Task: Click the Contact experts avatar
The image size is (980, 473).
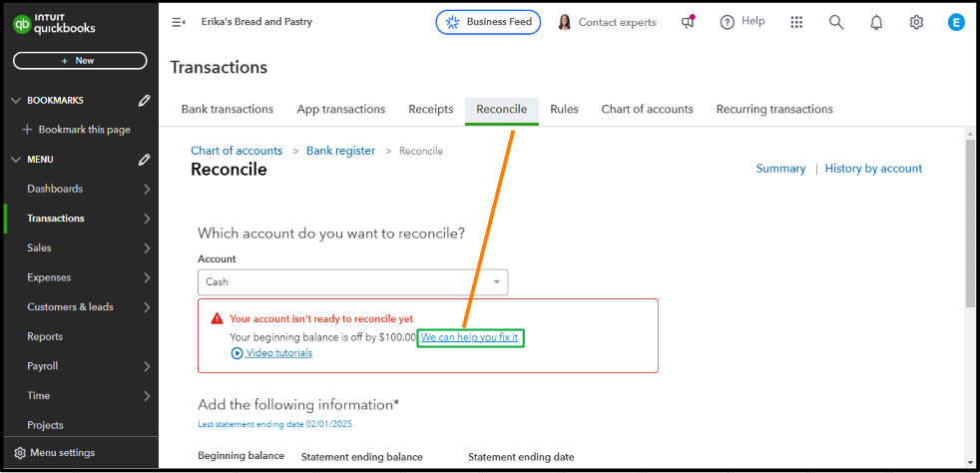Action: pos(565,23)
